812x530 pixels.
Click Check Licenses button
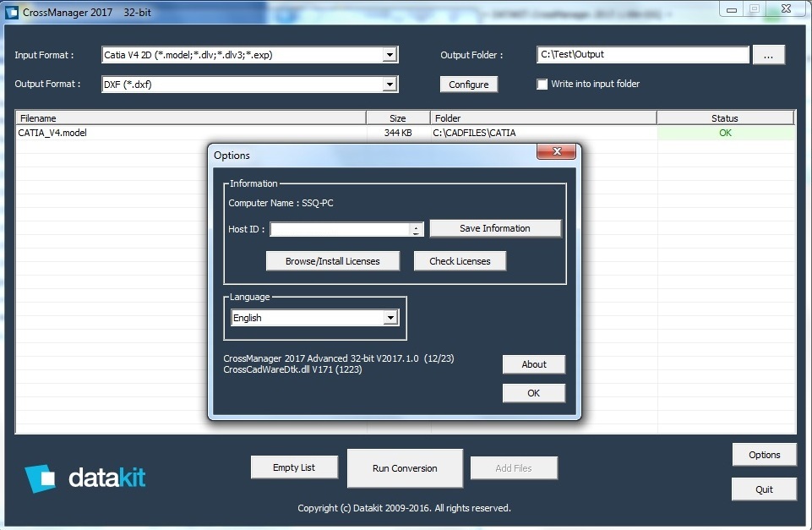(x=460, y=261)
